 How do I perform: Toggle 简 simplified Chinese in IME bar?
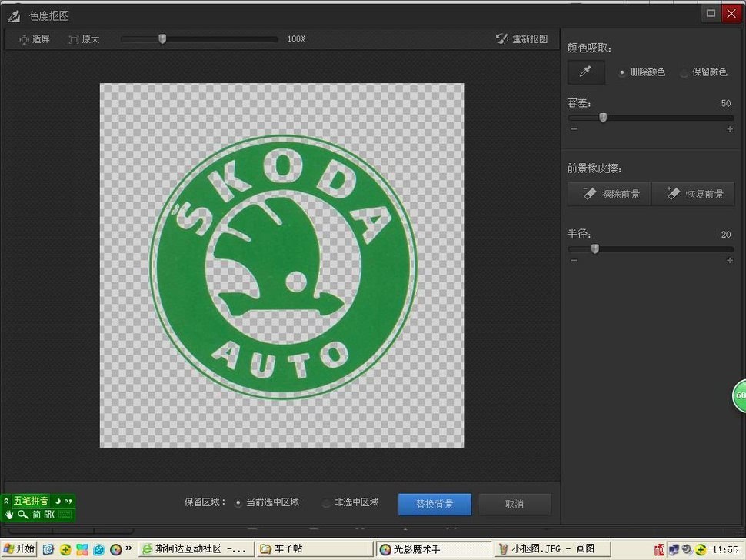(36, 515)
